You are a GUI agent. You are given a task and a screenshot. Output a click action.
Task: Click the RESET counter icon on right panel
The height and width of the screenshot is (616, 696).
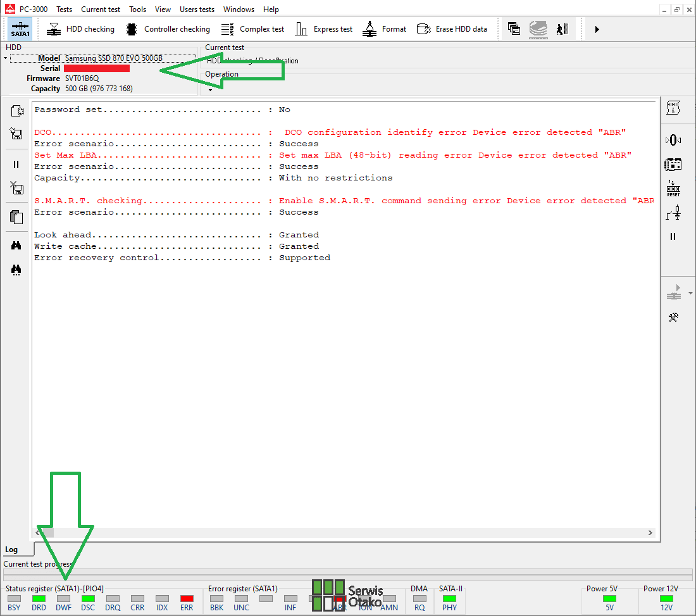673,189
